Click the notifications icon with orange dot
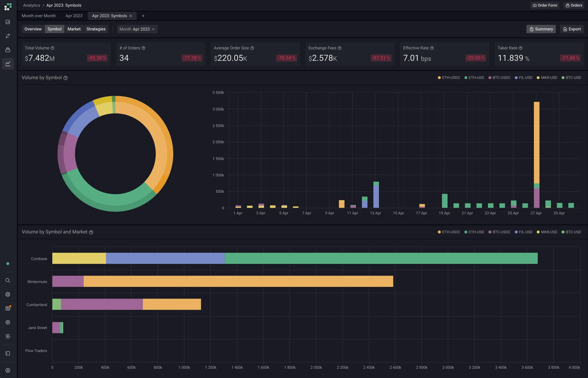The height and width of the screenshot is (378, 588). 8,308
